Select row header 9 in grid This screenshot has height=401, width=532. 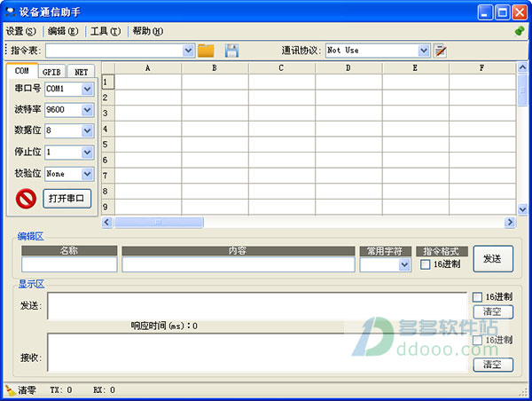click(108, 207)
